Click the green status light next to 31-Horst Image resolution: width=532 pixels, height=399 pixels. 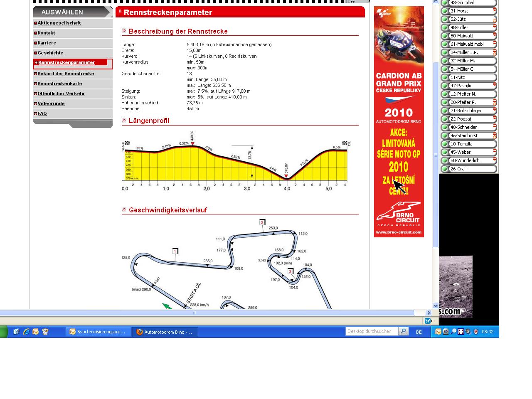[x=445, y=11]
